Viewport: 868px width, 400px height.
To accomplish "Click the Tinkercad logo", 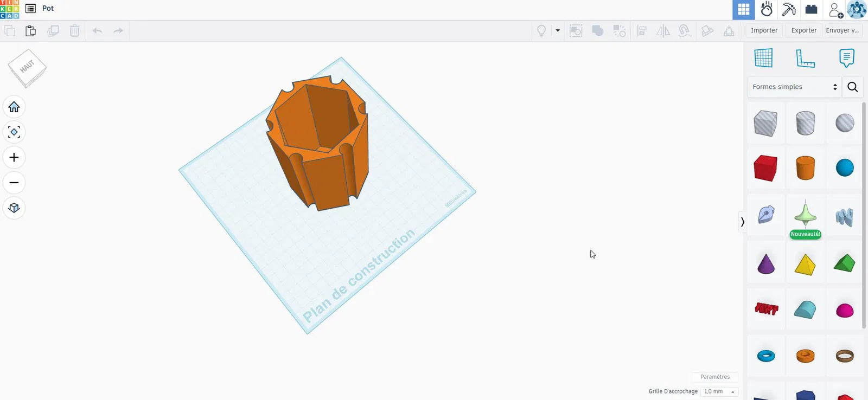I will coord(10,9).
